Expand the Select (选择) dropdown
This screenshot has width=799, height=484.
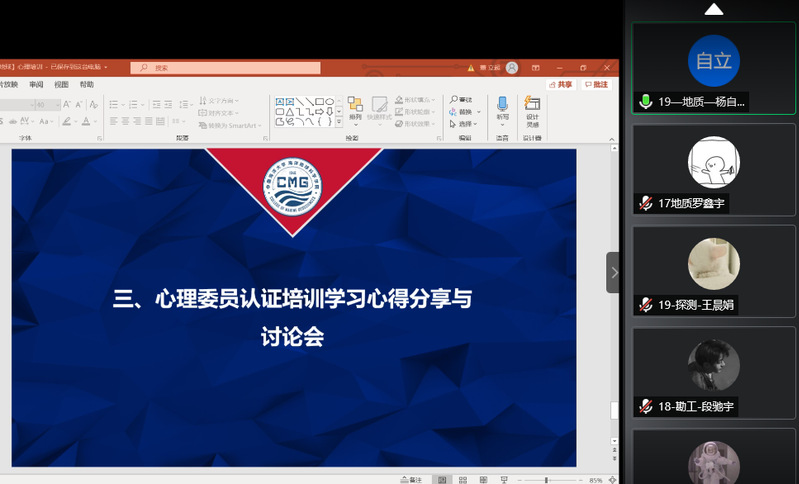coord(478,124)
